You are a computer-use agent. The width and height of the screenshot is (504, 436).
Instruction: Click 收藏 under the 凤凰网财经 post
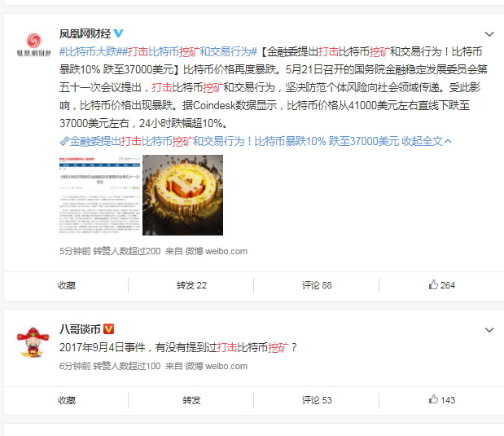67,285
